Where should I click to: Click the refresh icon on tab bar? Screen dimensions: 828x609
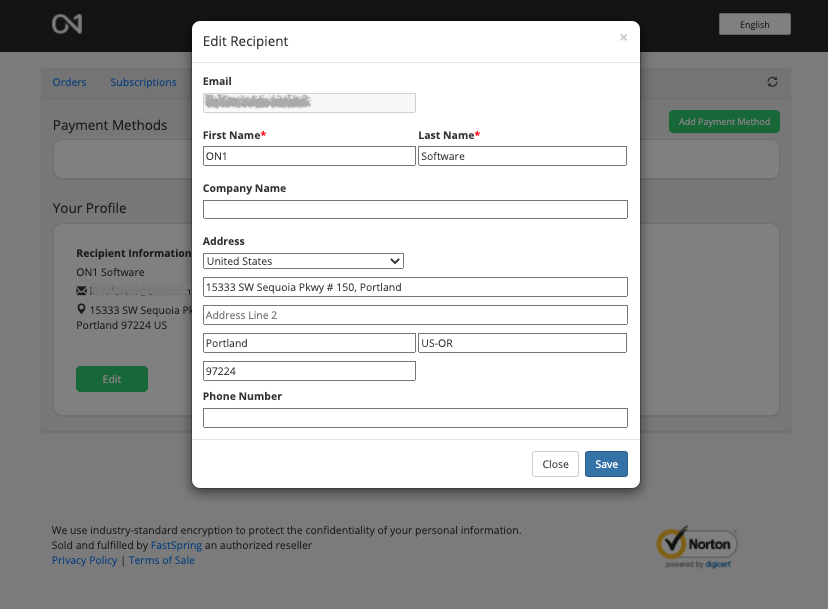coord(772,82)
